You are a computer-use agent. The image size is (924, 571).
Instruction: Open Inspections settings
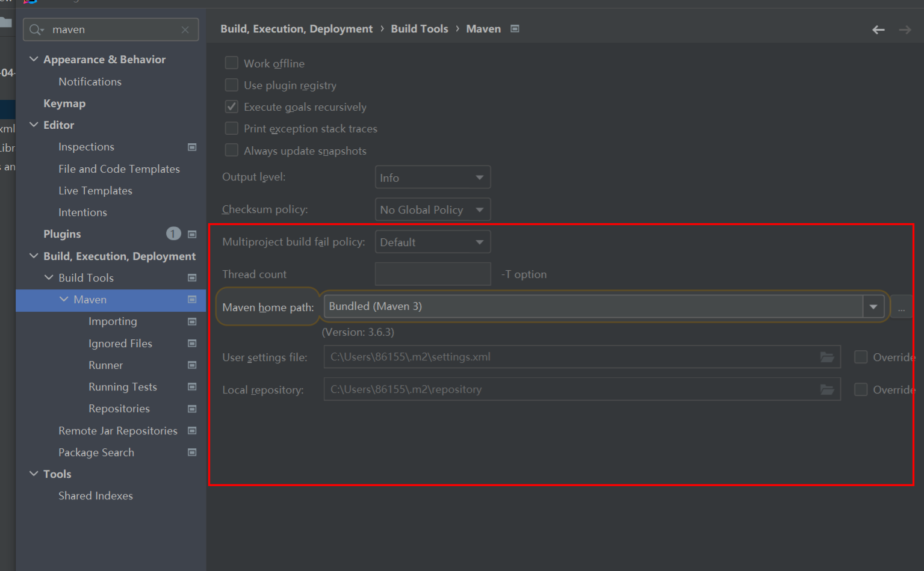coord(86,147)
